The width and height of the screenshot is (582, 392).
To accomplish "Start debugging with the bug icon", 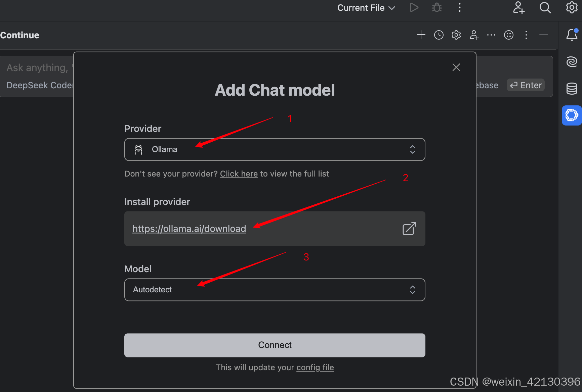I will click(436, 7).
